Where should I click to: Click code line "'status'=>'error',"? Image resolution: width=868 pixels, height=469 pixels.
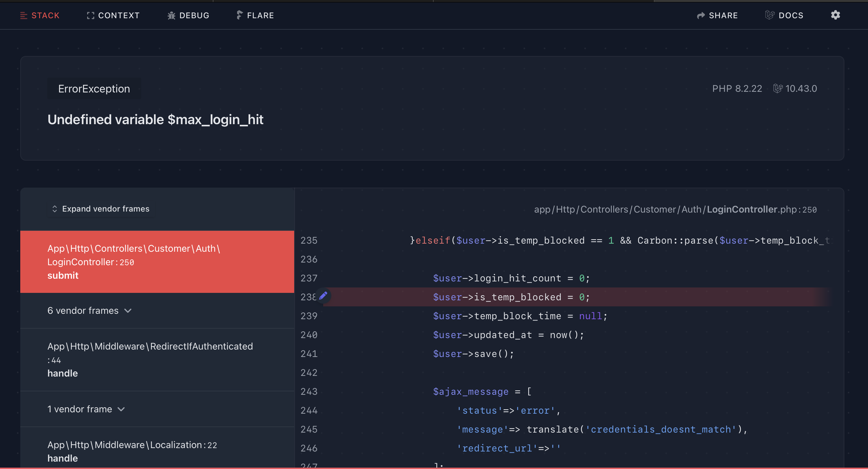509,410
